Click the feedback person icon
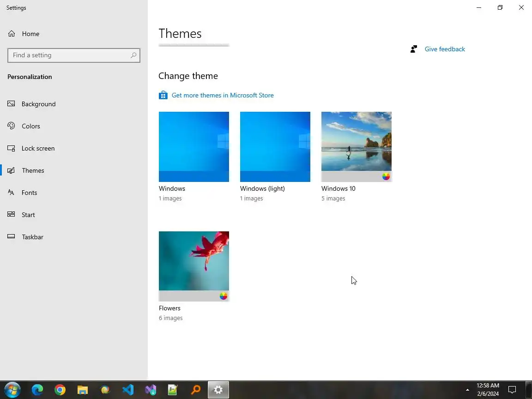532x399 pixels. click(414, 49)
